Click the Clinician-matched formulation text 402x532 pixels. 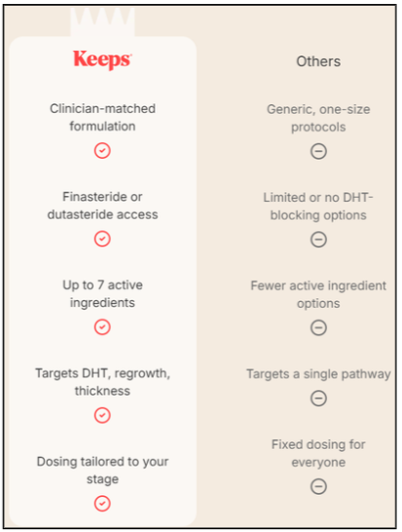click(103, 117)
